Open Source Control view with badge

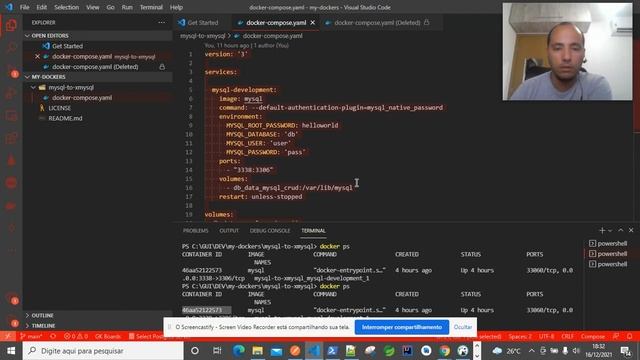[x=11, y=70]
